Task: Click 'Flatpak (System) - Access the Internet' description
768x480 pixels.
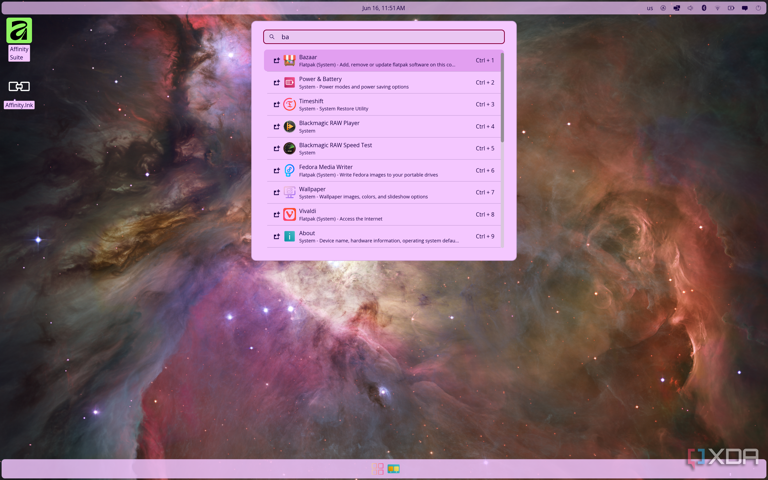Action: coord(341,219)
